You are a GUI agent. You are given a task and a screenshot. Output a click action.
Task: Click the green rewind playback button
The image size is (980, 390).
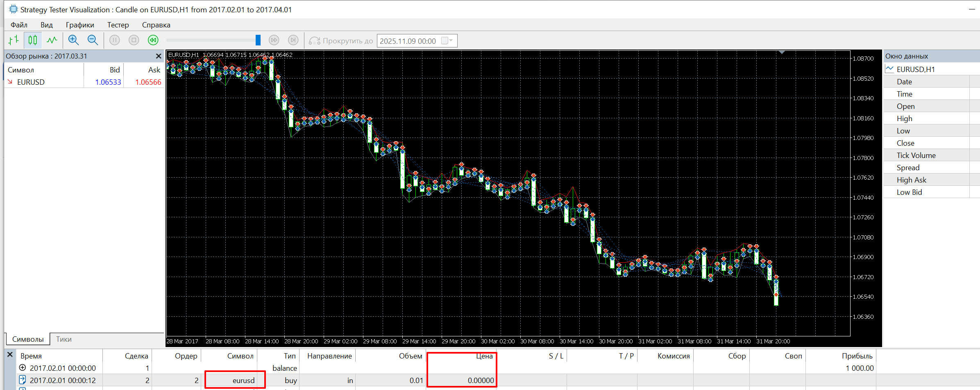(x=153, y=40)
